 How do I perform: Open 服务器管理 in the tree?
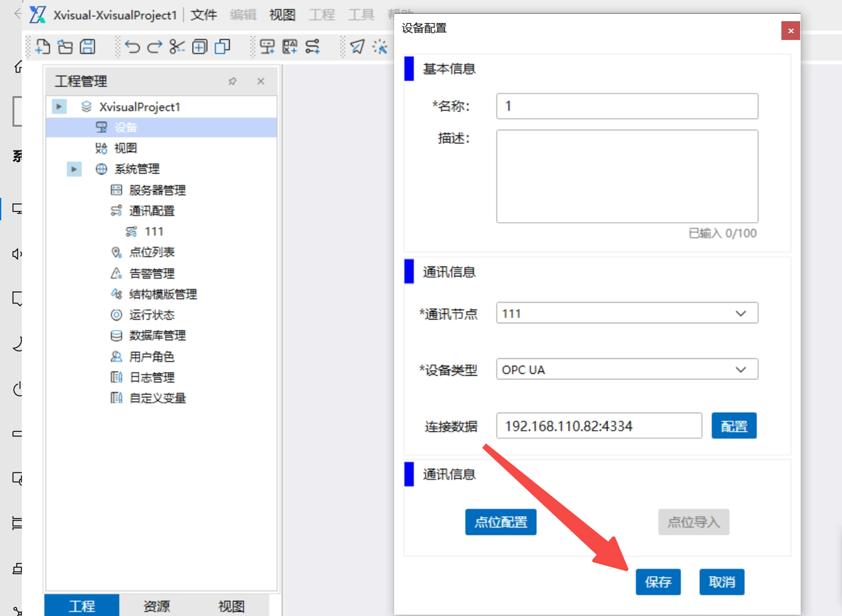coord(157,190)
